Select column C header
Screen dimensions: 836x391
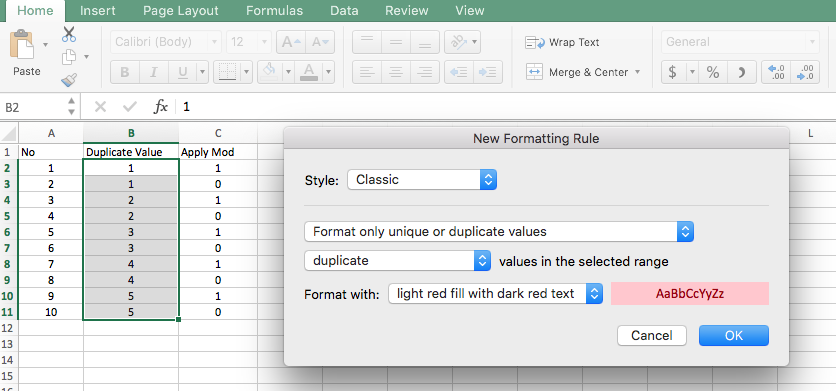click(218, 134)
